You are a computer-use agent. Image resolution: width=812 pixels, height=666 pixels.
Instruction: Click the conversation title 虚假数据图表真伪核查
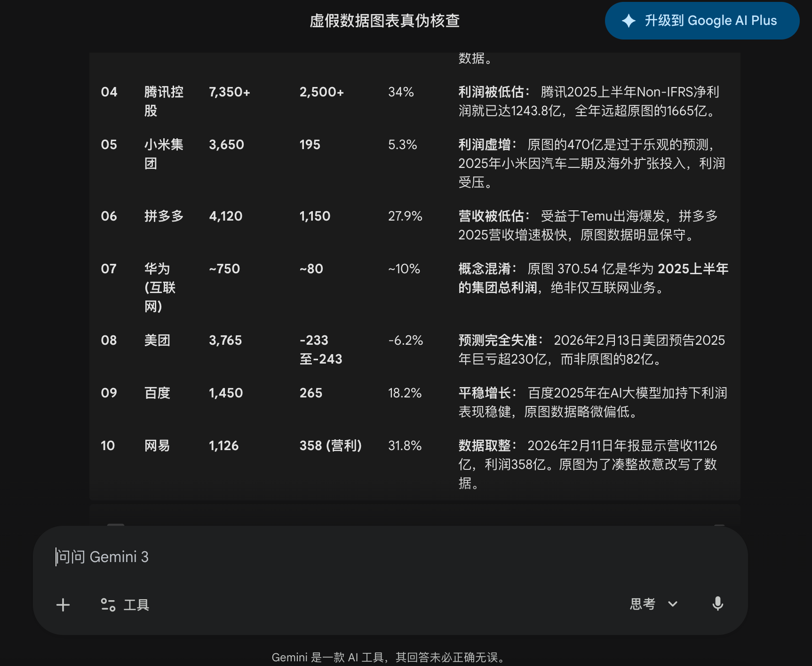pyautogui.click(x=384, y=21)
